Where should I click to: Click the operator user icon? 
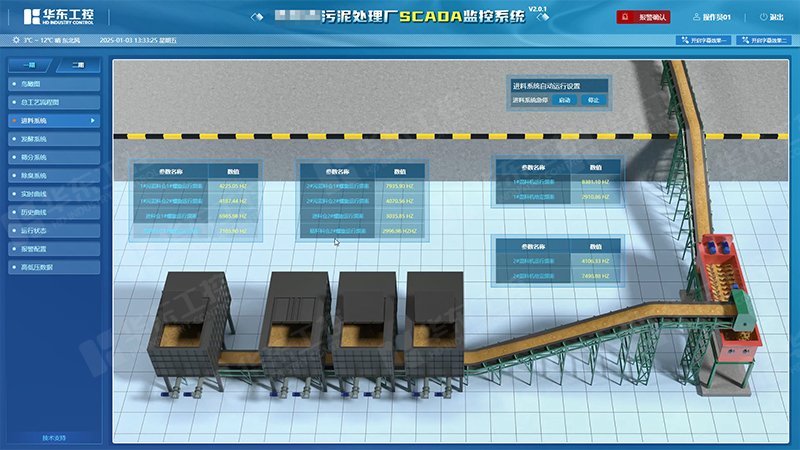695,17
